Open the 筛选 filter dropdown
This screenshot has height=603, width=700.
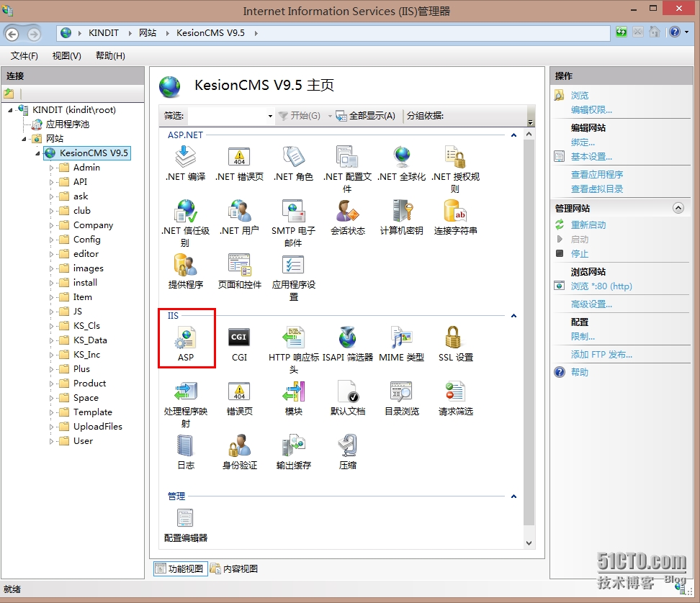pyautogui.click(x=270, y=116)
